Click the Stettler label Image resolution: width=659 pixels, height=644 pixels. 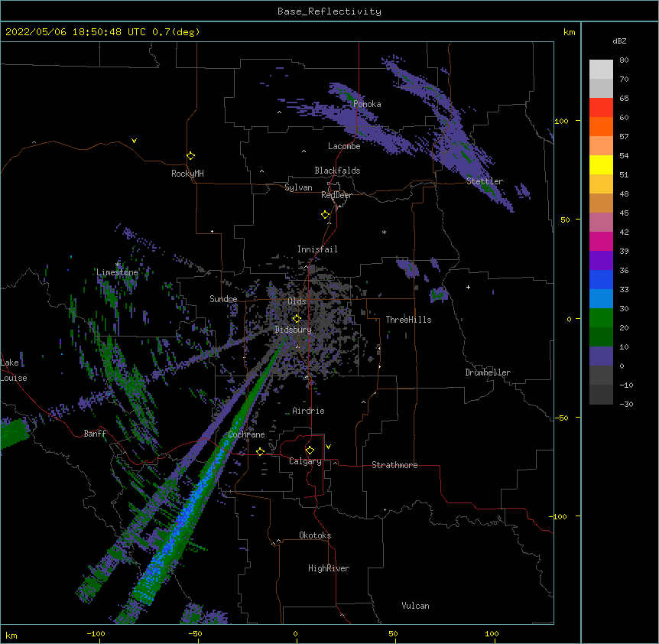(x=485, y=181)
